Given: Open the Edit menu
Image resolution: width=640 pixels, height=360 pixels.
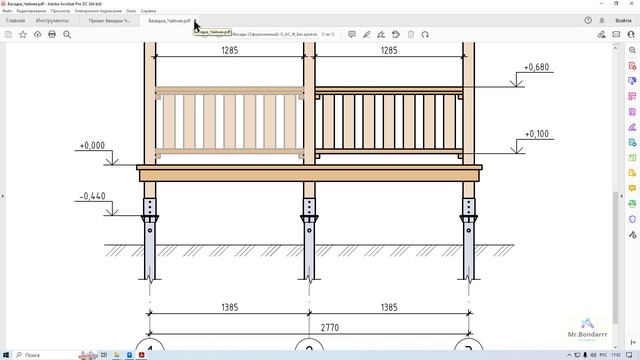Looking at the screenshot, I should point(31,11).
